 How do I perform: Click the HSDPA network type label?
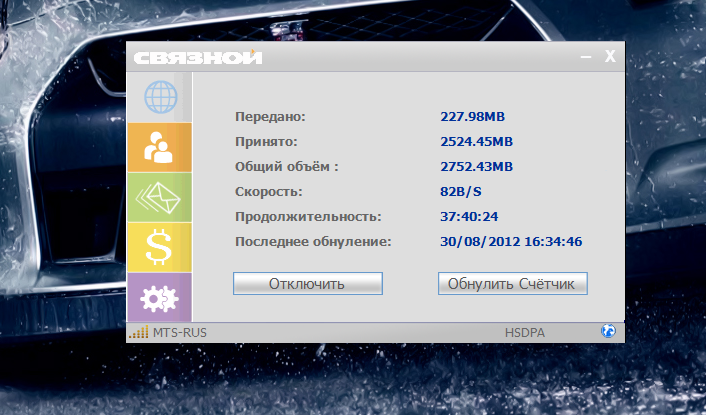[525, 333]
